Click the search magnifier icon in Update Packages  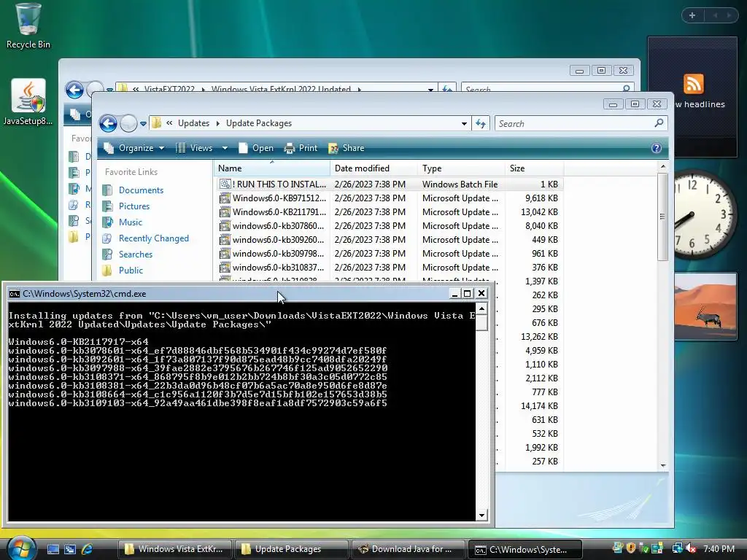(659, 123)
